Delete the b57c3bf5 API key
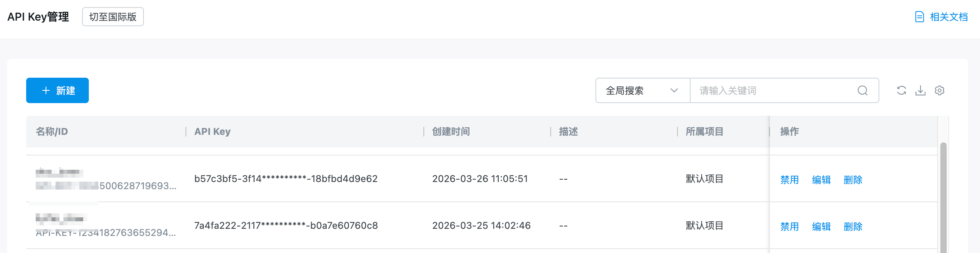 click(x=853, y=180)
